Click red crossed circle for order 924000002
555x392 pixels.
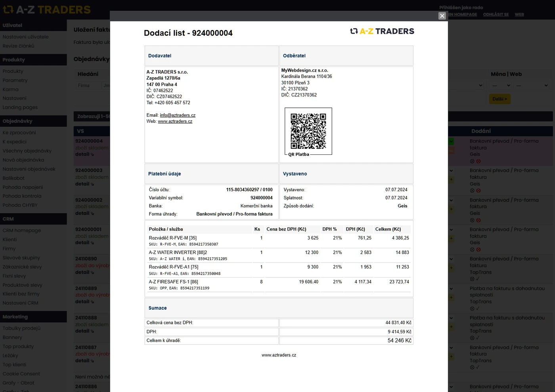(478, 220)
